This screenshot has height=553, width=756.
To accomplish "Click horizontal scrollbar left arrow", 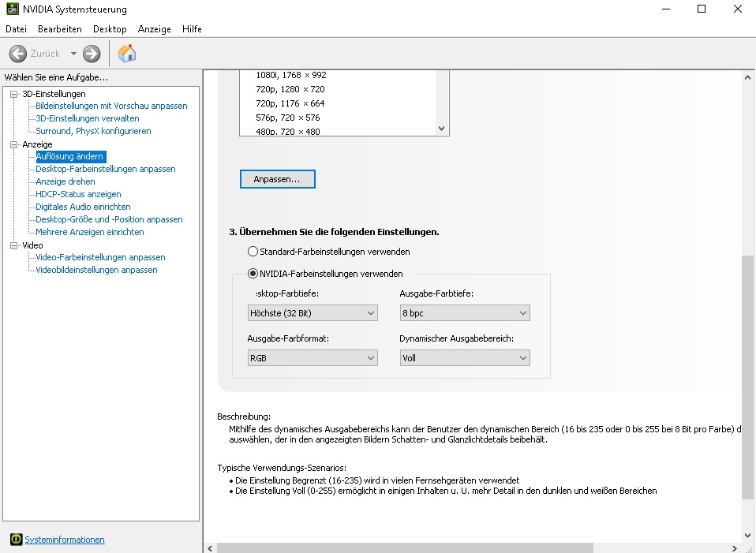I will [210, 548].
